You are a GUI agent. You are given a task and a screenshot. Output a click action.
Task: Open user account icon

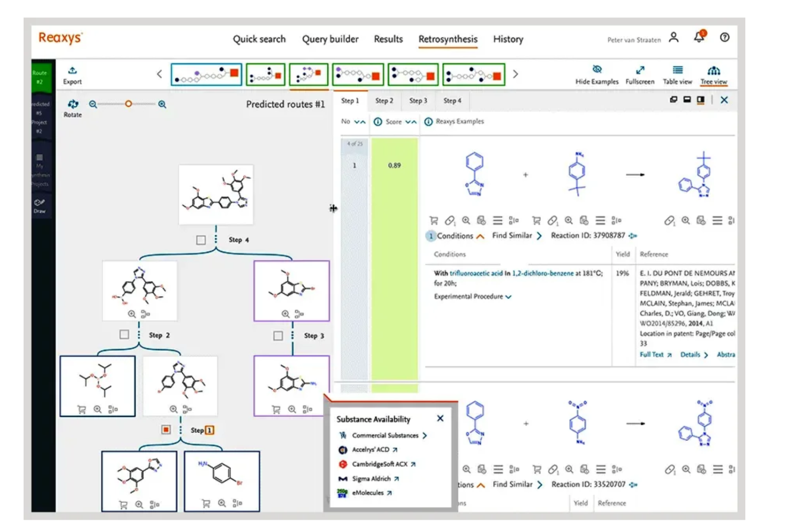674,37
